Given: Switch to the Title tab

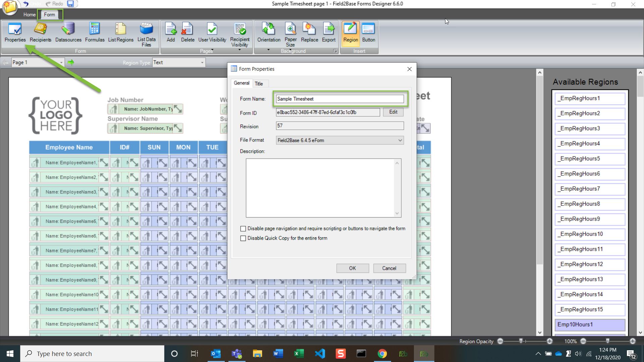Looking at the screenshot, I should pyautogui.click(x=259, y=83).
